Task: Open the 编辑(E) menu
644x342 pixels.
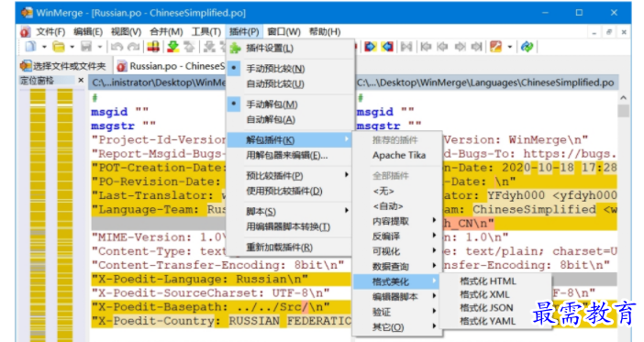Action: click(x=88, y=31)
